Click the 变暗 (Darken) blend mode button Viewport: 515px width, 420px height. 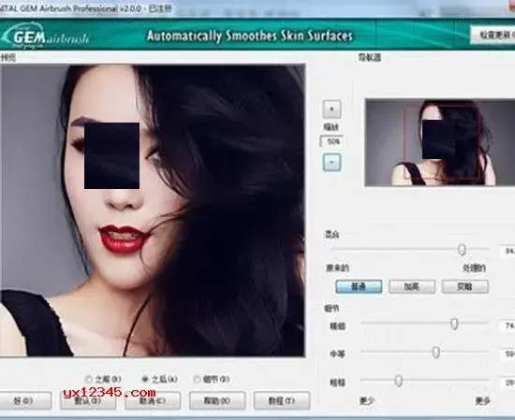pyautogui.click(x=465, y=287)
